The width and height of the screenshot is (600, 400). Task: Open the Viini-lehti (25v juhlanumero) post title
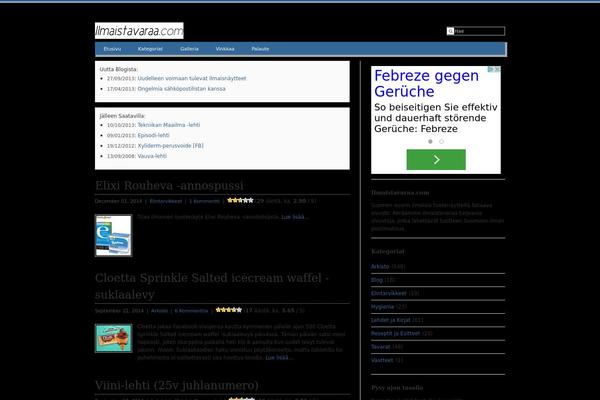pyautogui.click(x=177, y=385)
